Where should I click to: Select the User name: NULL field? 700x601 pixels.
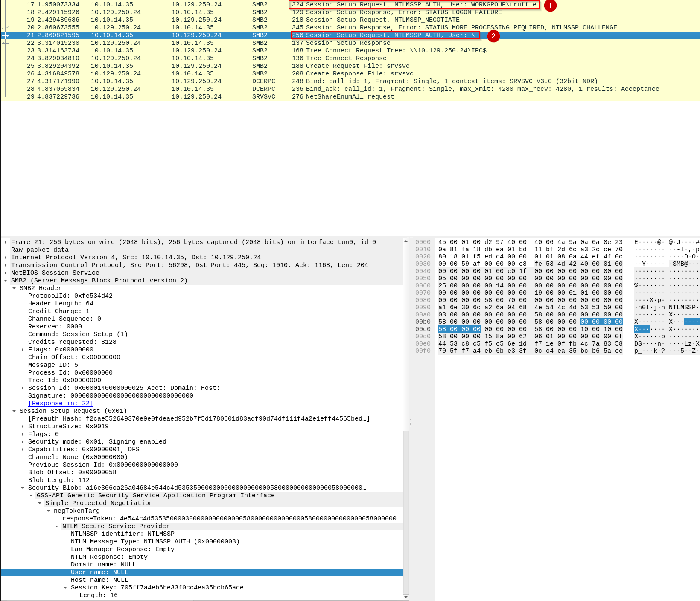pyautogui.click(x=99, y=572)
